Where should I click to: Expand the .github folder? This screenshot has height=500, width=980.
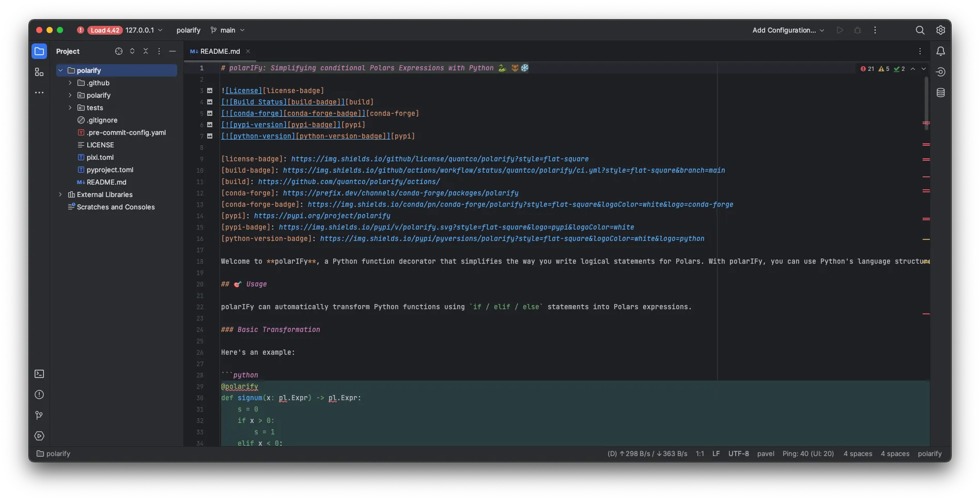click(x=70, y=83)
